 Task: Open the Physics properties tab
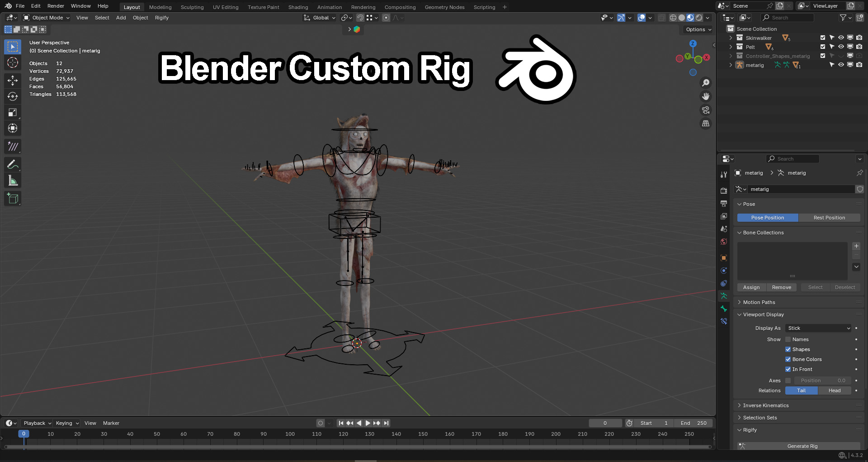pos(724,271)
